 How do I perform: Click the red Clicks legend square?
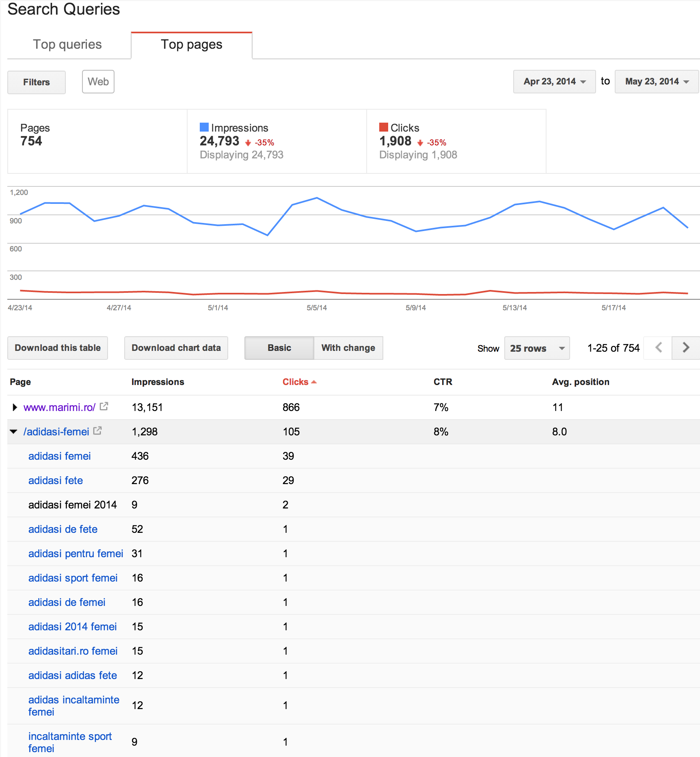(383, 127)
